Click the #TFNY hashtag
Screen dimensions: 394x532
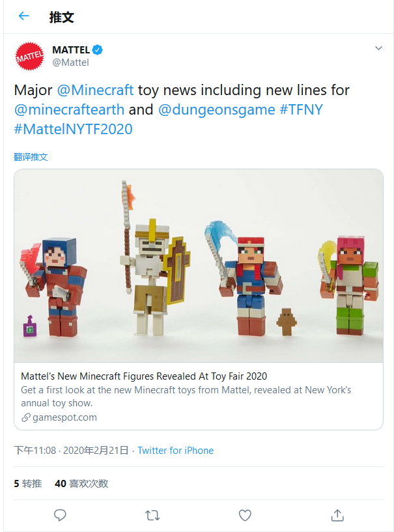coord(302,109)
